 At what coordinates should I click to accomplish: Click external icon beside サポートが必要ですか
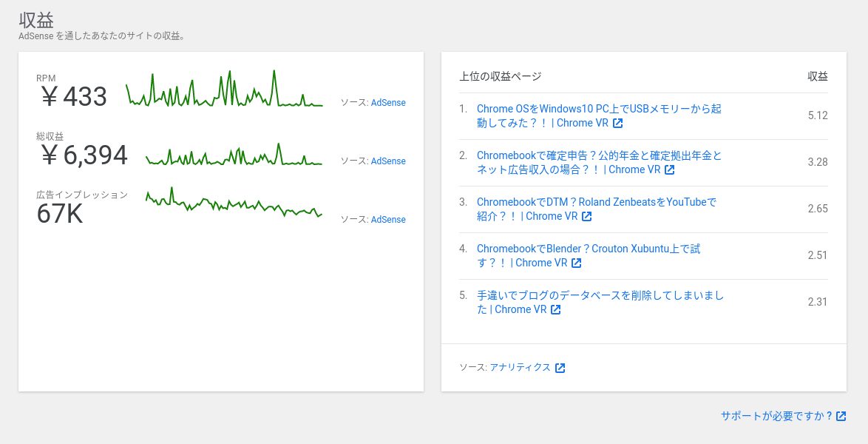(x=841, y=416)
